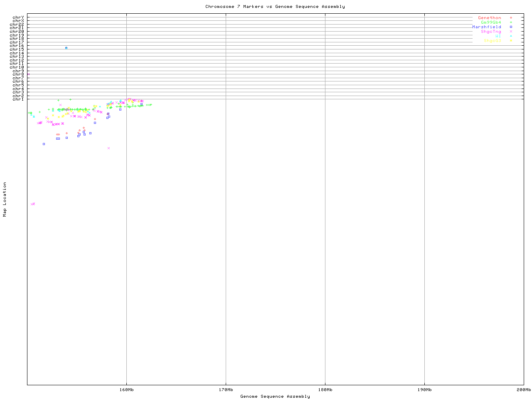Screen dimensions: 532x399
Task: Click the Marshfield legend label
Action: pos(486,27)
